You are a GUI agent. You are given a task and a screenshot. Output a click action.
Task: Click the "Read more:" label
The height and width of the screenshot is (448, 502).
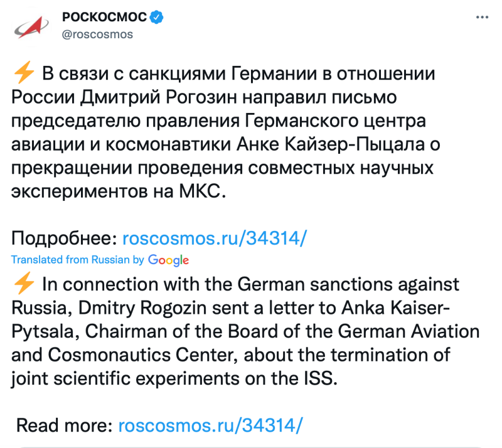(x=64, y=425)
